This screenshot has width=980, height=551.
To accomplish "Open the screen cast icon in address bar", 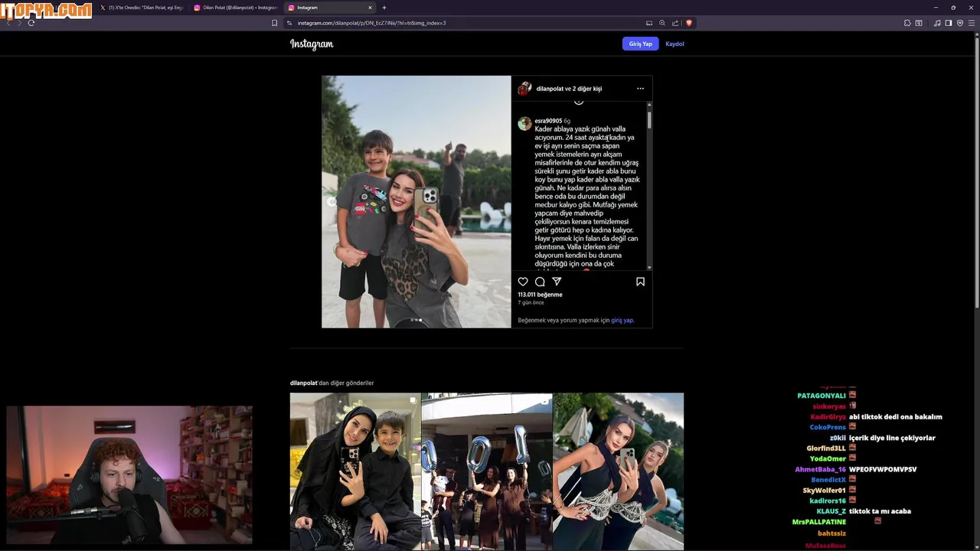I will tap(649, 23).
